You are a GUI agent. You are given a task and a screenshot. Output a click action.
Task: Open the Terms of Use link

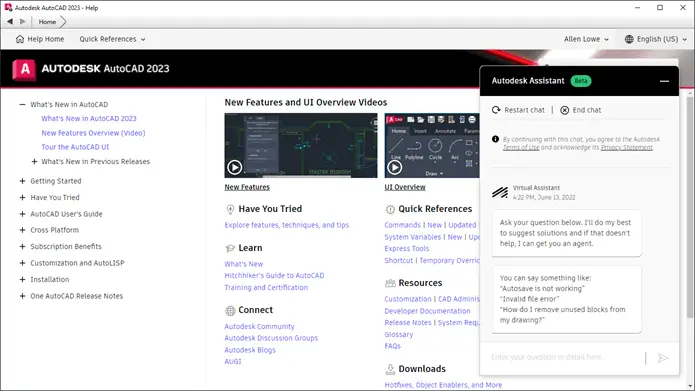coord(521,148)
